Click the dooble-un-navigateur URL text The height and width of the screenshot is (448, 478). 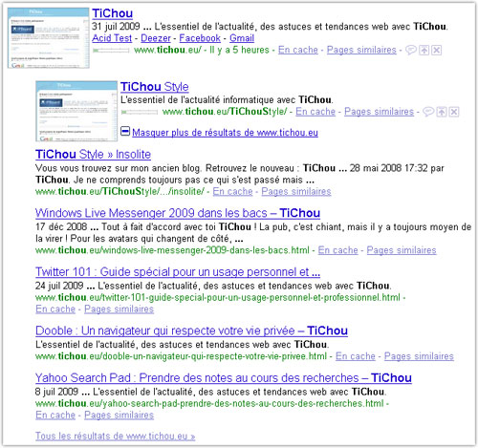[x=181, y=356]
